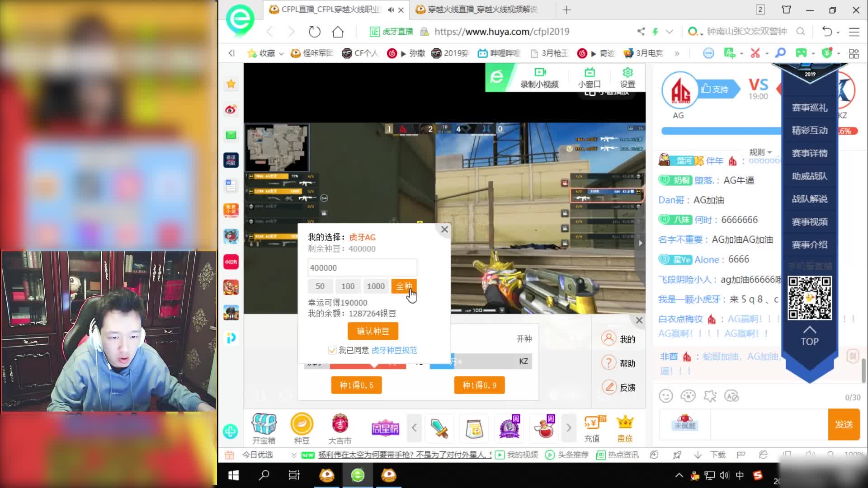
Task: Open the mini window player option
Action: tap(589, 78)
